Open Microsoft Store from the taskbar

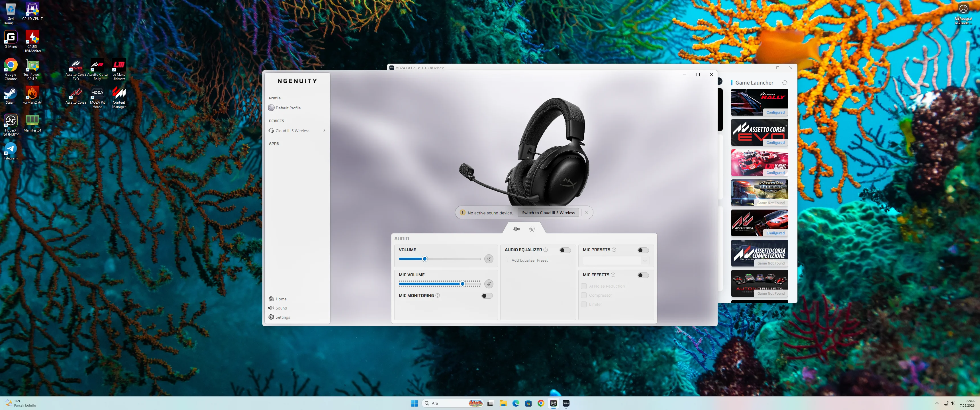[x=528, y=403]
